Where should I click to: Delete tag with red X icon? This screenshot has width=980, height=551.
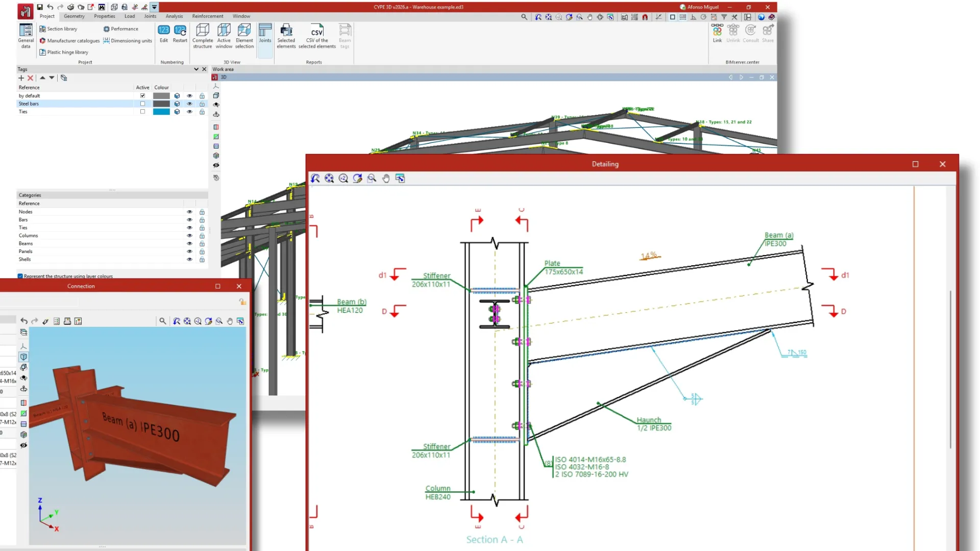click(x=30, y=78)
